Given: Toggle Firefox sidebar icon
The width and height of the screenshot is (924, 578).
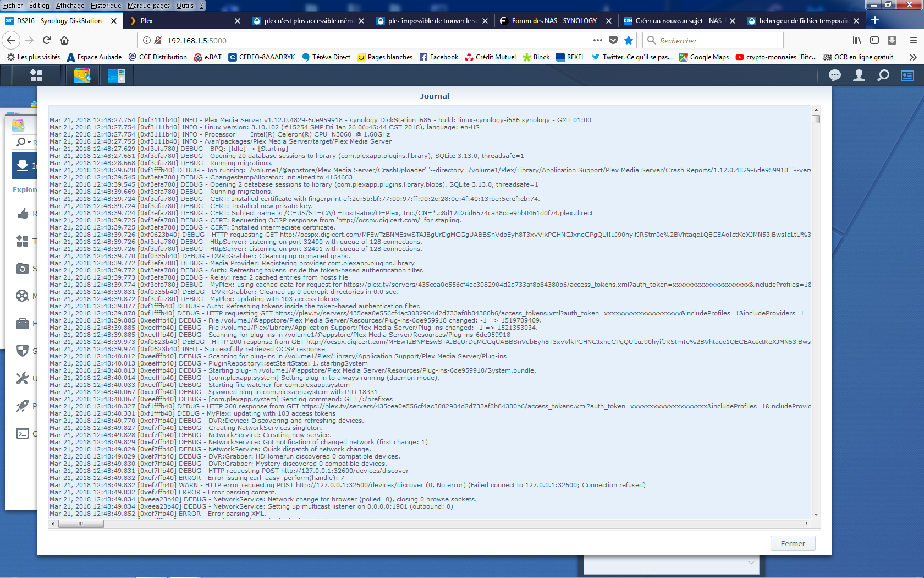Looking at the screenshot, I should [875, 40].
